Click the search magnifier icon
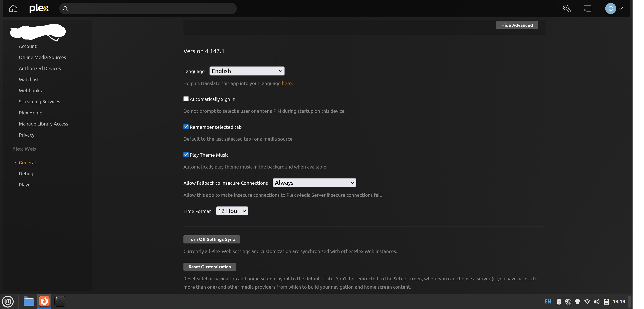This screenshot has height=309, width=644. [65, 8]
